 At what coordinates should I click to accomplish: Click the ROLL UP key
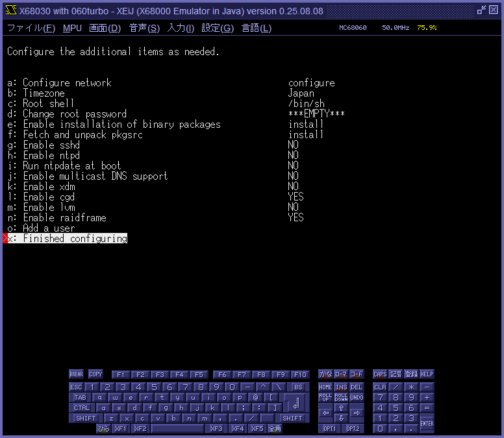325,398
